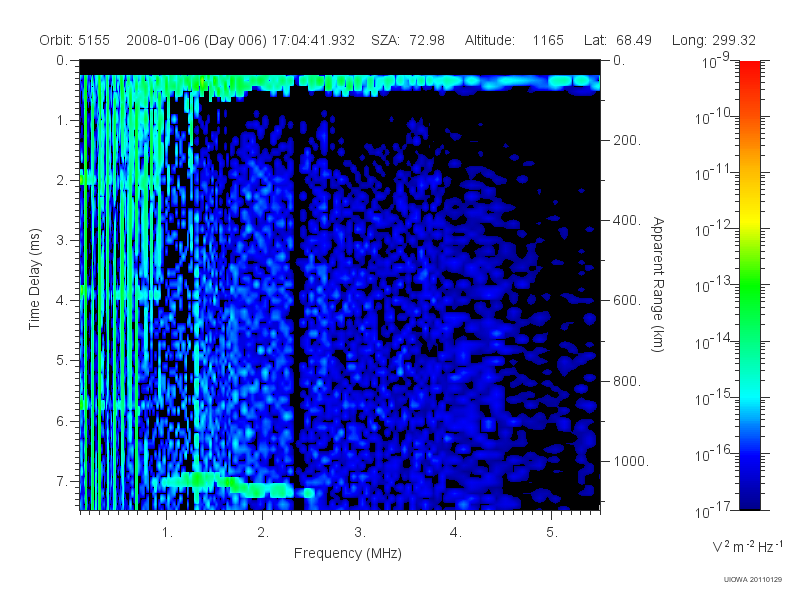800x600 pixels.
Task: Click the '200.' apparent range tick label
Action: point(627,140)
